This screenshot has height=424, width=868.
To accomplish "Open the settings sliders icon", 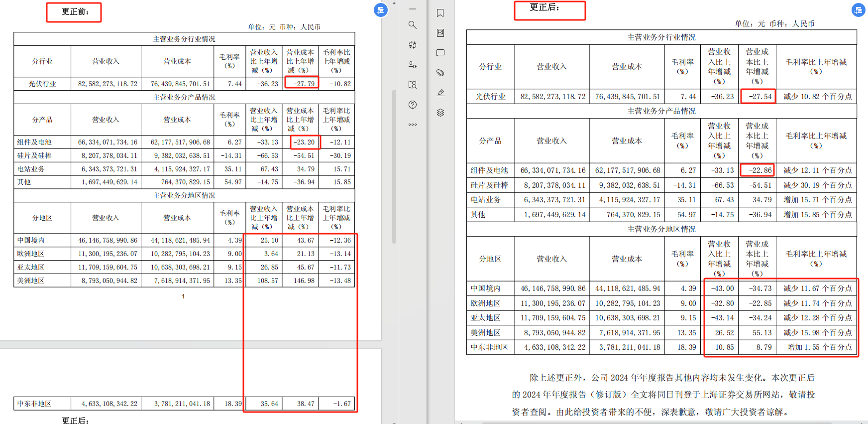I will click(x=412, y=65).
